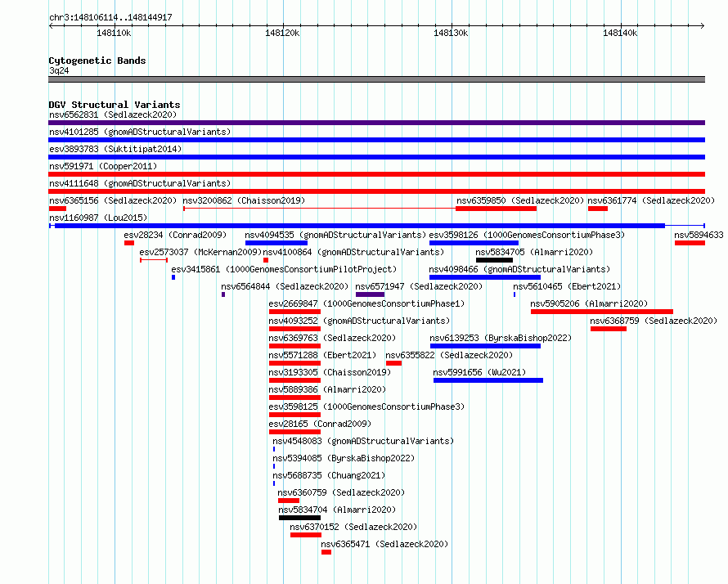Open the nsv5889386 (Almarri2020) label

327,389
